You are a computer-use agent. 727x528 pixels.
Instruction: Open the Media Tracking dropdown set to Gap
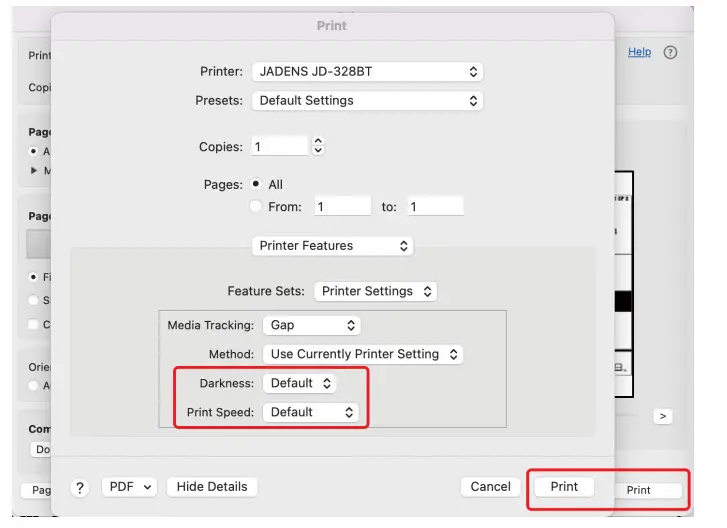[312, 325]
